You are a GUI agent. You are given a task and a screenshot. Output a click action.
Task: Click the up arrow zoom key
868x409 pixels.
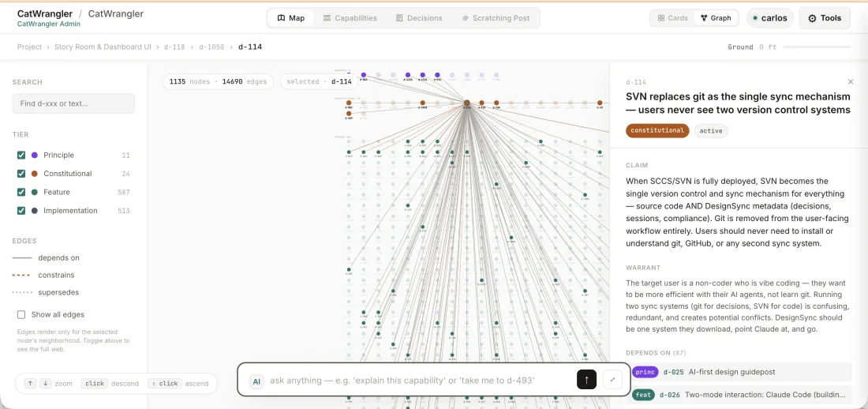click(31, 384)
